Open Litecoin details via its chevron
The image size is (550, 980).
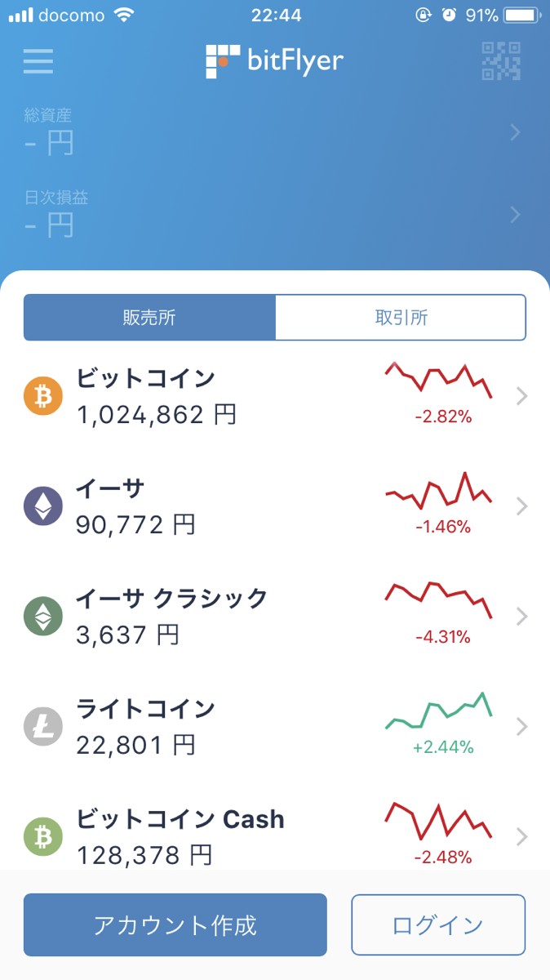click(522, 726)
